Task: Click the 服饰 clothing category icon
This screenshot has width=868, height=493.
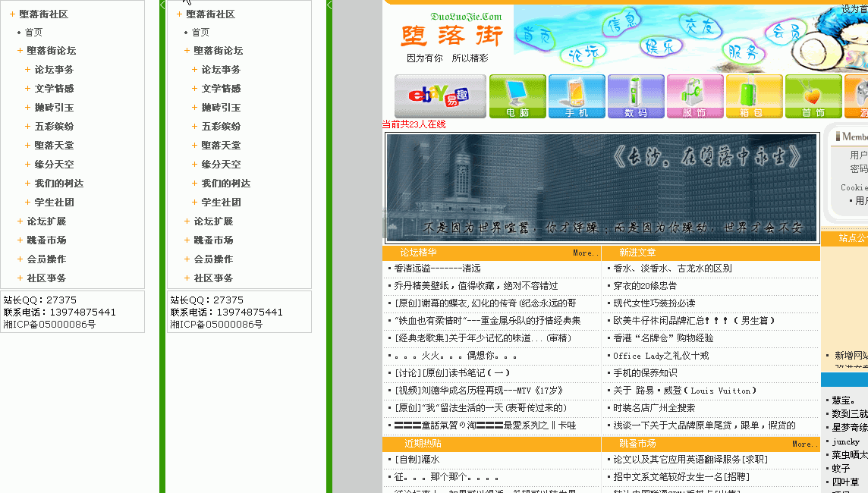Action: pos(695,96)
